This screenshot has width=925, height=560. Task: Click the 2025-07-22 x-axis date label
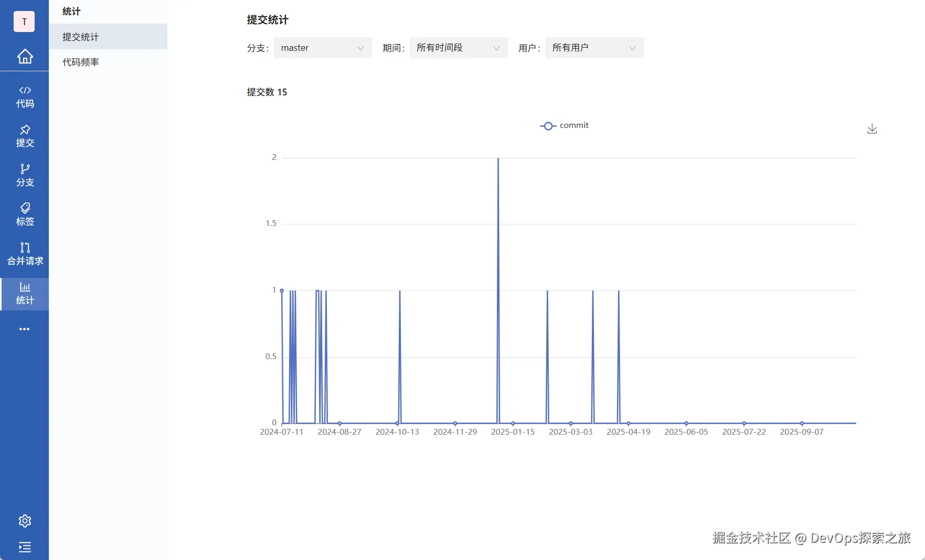click(744, 432)
